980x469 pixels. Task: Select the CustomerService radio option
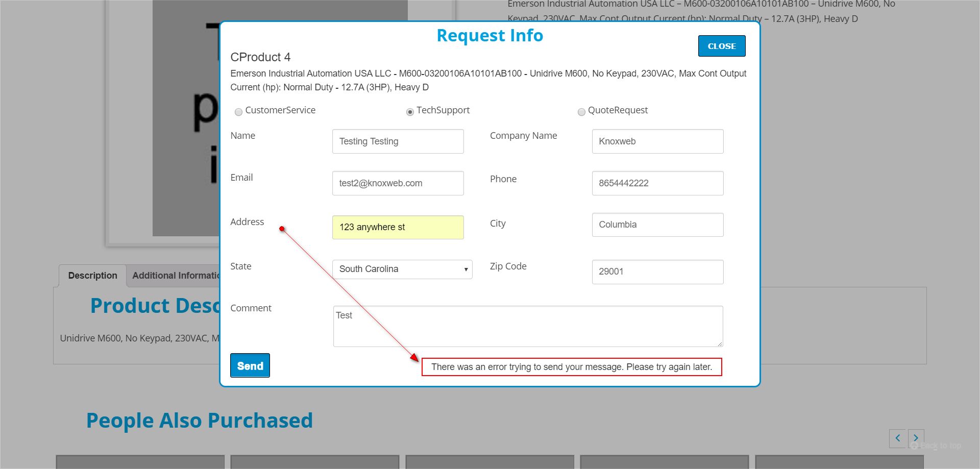238,112
